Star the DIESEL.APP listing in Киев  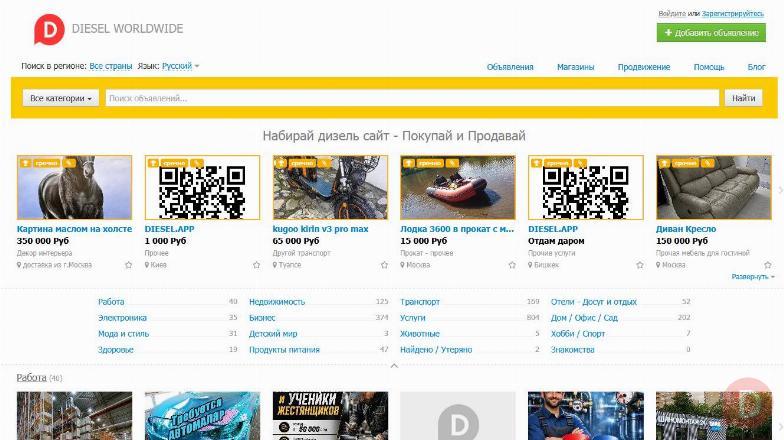256,265
